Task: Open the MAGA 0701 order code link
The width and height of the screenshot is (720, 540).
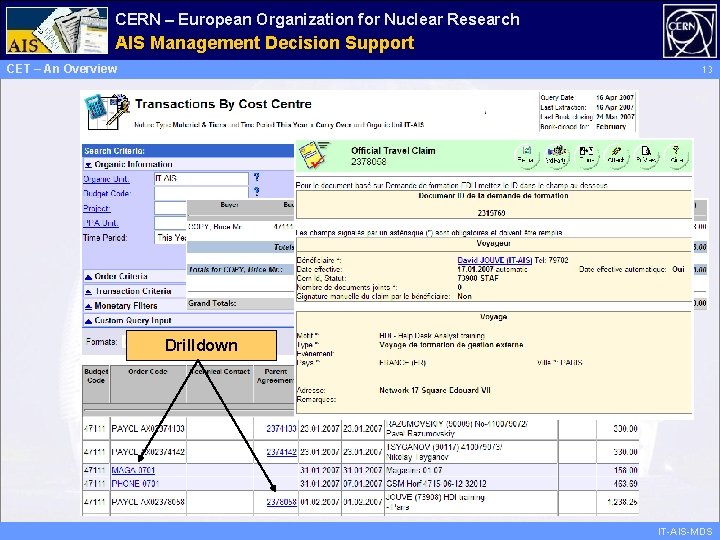Action: (x=133, y=470)
